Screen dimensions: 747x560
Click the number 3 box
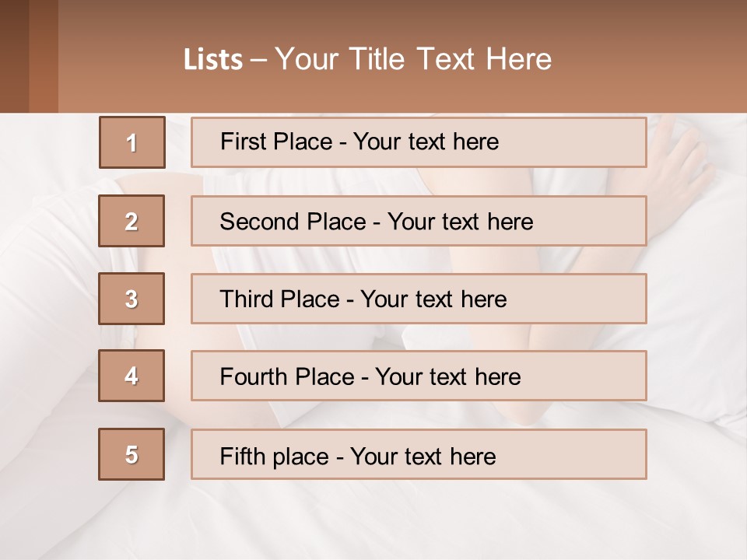click(132, 299)
